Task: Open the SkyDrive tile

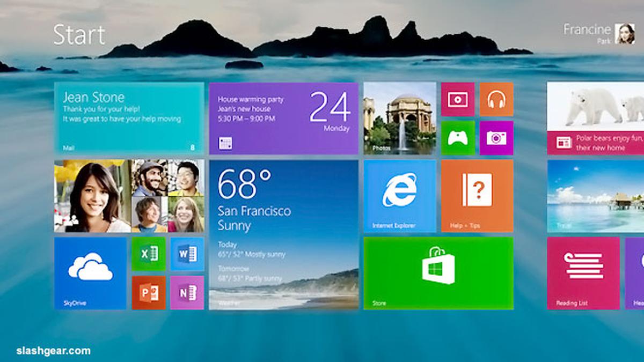Action: [x=91, y=273]
